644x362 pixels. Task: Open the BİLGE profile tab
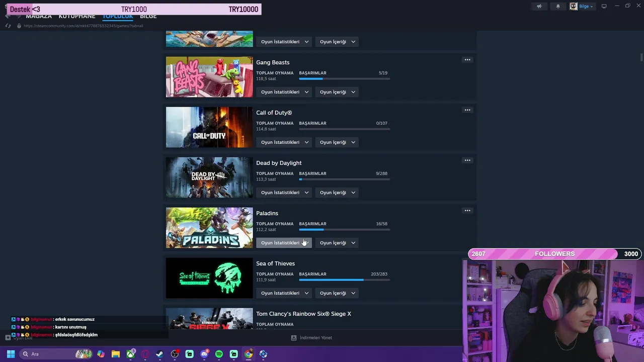click(148, 17)
